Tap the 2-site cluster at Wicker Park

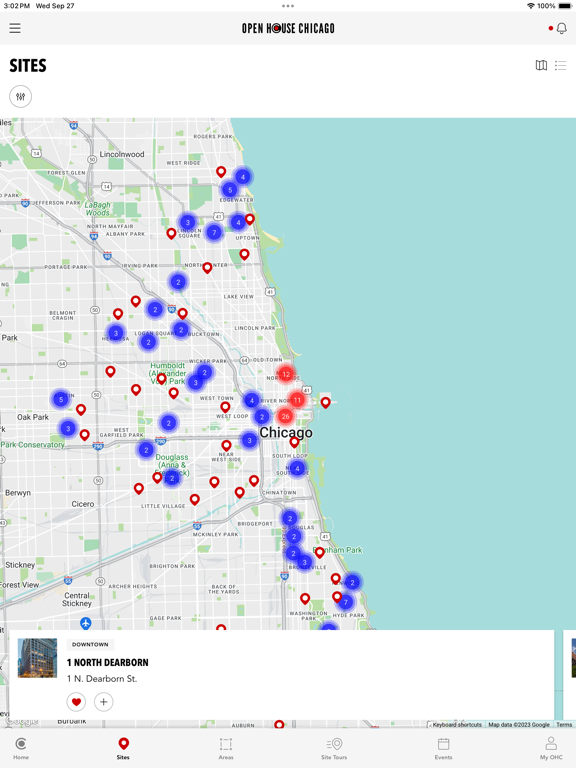pos(205,373)
